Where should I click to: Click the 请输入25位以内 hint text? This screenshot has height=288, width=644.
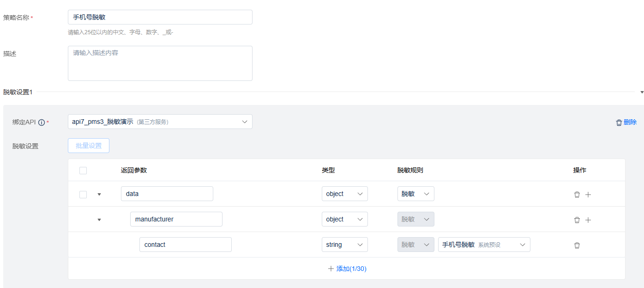tap(120, 32)
